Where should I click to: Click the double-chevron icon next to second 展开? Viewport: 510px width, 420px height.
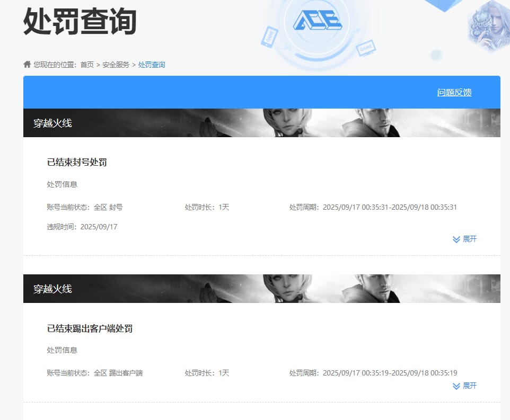(456, 386)
